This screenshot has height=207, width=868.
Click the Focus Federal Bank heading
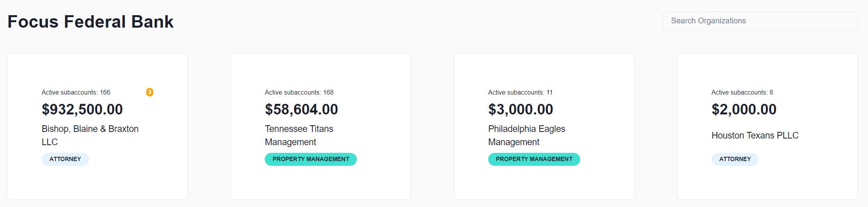[x=90, y=21]
